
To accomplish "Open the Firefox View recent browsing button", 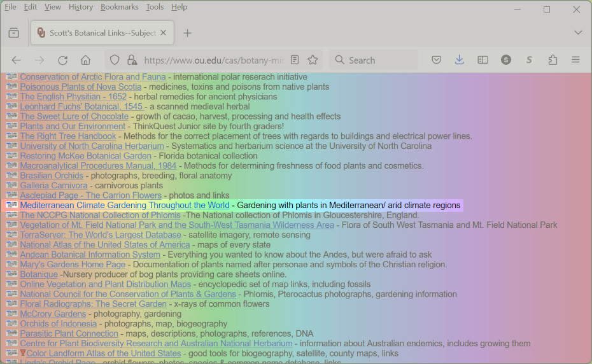I will click(x=14, y=32).
